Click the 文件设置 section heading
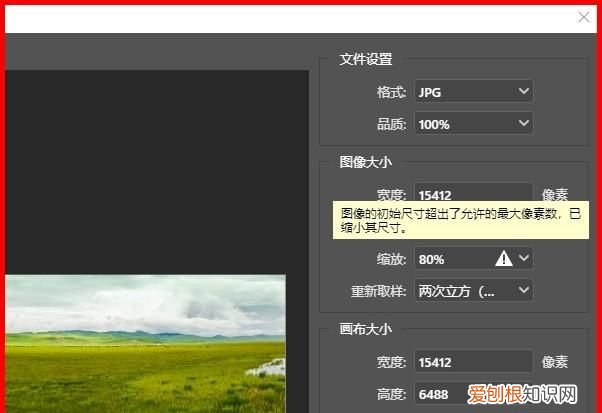The height and width of the screenshot is (413, 602). tap(366, 60)
